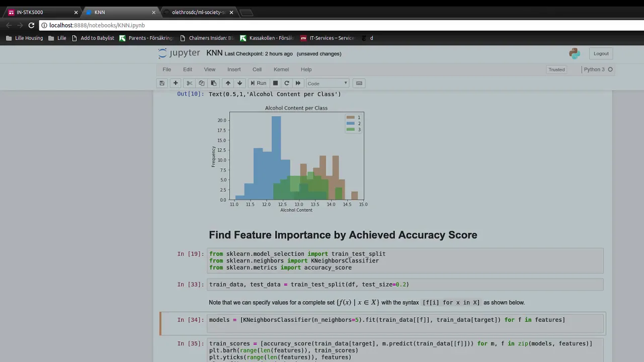
Task: Select cell In [19] with sklearn imports
Action: click(x=405, y=260)
